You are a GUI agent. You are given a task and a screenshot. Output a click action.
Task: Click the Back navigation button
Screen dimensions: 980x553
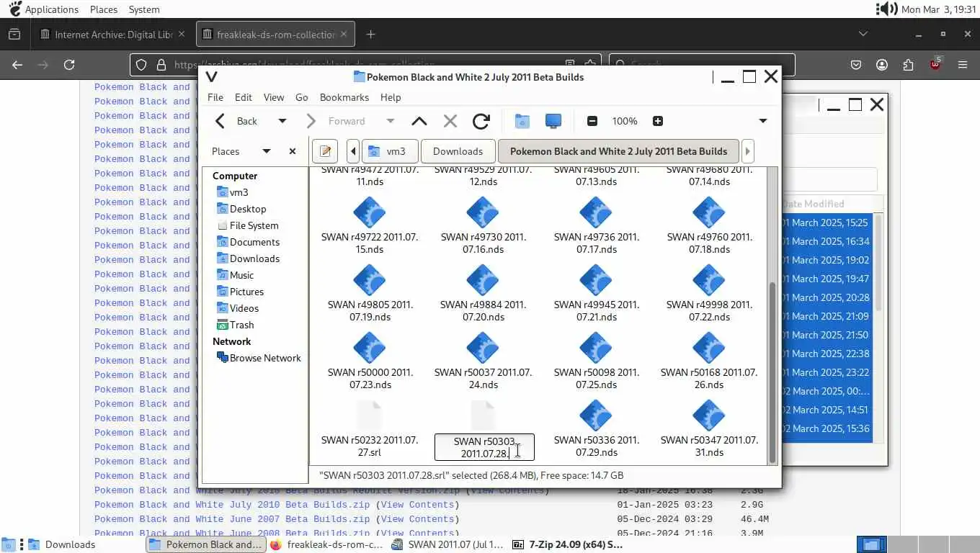coord(237,121)
